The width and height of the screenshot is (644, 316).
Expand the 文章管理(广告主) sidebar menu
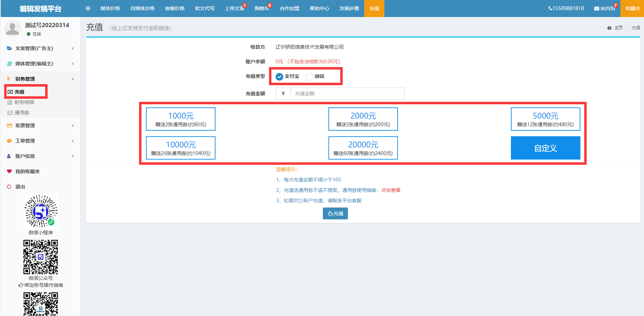click(x=34, y=48)
